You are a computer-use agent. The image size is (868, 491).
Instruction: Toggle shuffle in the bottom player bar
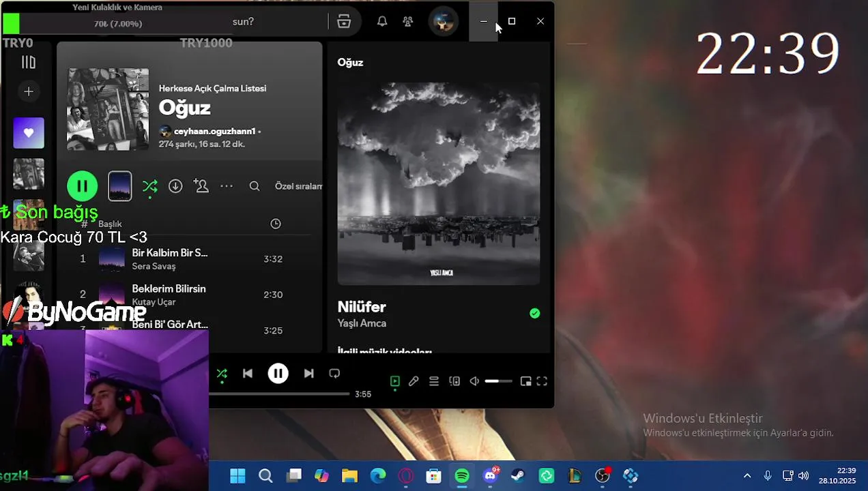222,373
